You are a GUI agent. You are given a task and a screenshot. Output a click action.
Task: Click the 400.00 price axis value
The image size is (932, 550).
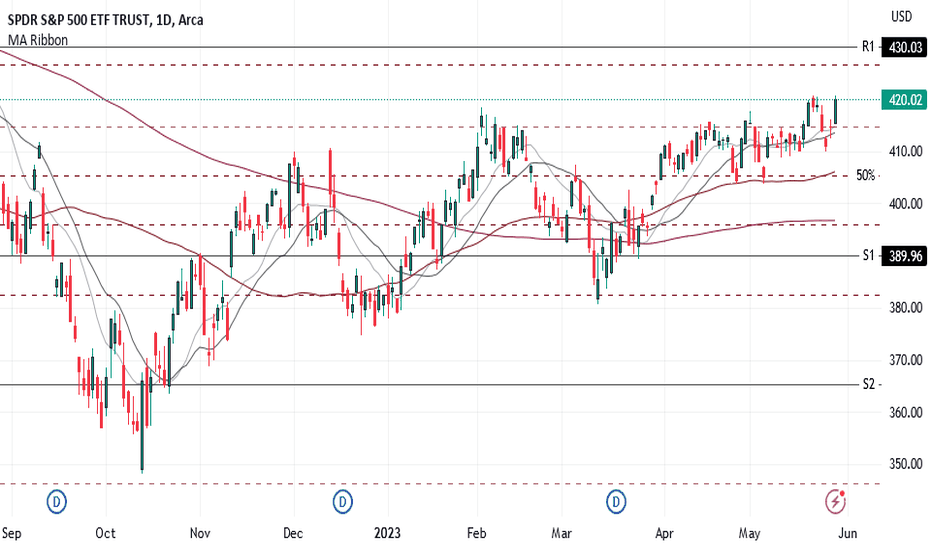coord(905,204)
